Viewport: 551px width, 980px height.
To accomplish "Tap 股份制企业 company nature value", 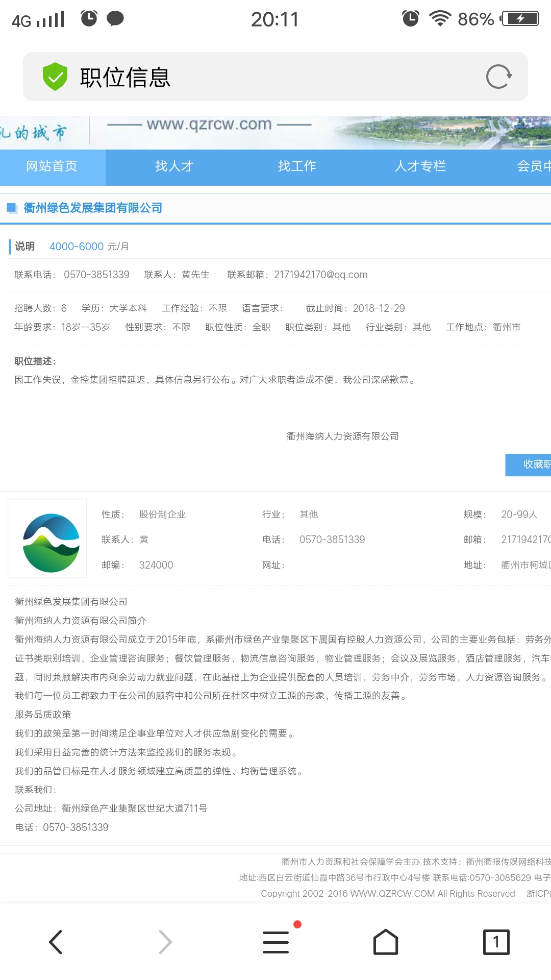I will point(162,514).
